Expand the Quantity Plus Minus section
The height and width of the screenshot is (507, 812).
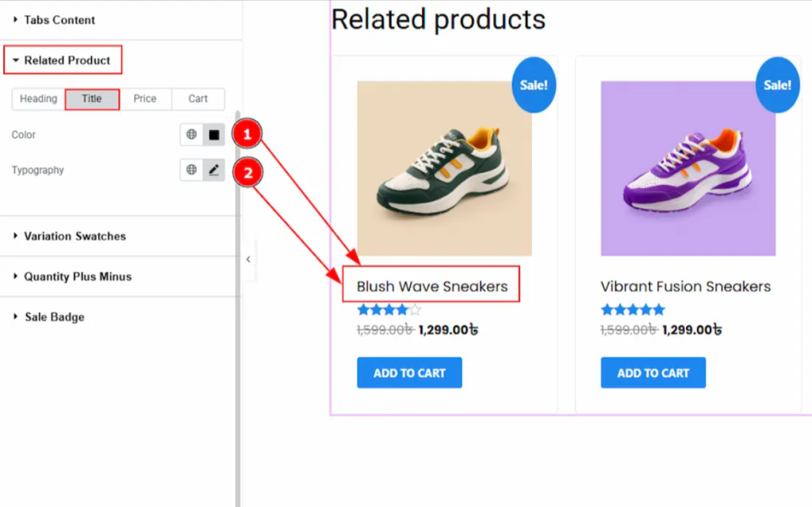(78, 277)
